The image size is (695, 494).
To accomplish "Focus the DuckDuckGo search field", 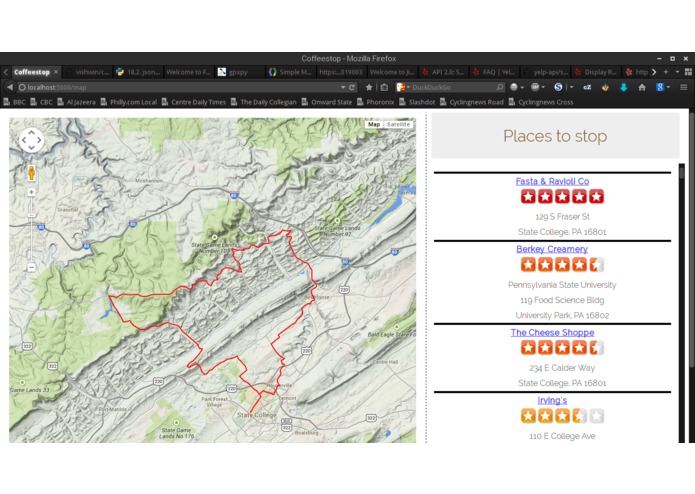I will (452, 87).
